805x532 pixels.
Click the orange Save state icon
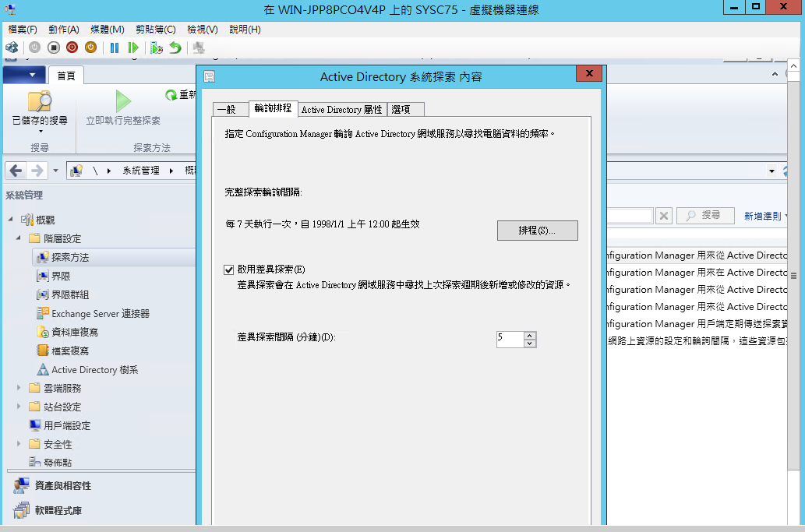[x=90, y=48]
